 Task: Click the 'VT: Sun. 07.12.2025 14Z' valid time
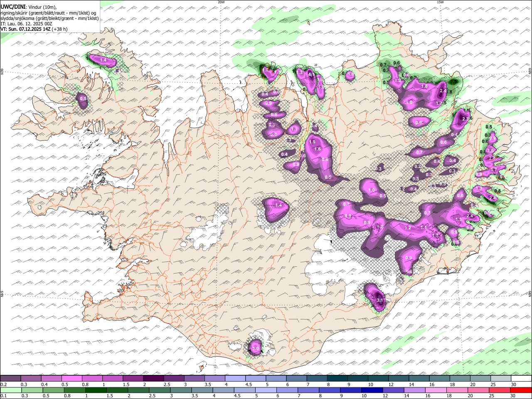pos(25,29)
